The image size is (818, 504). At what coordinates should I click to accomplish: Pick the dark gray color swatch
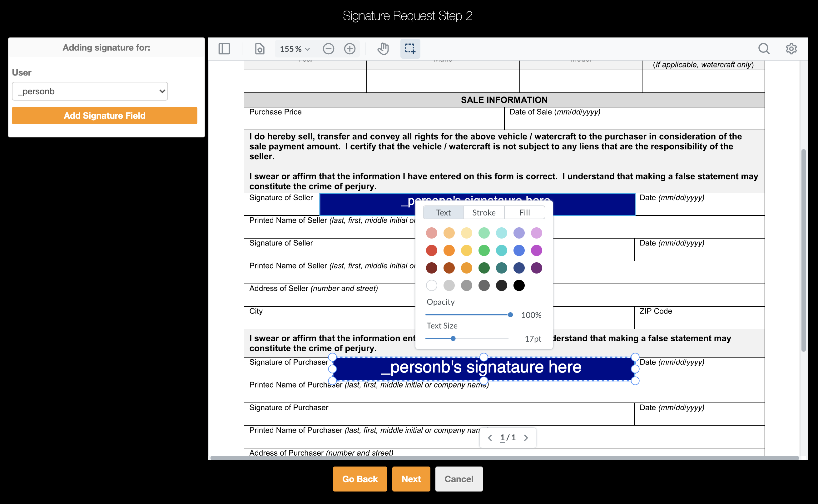coord(484,285)
